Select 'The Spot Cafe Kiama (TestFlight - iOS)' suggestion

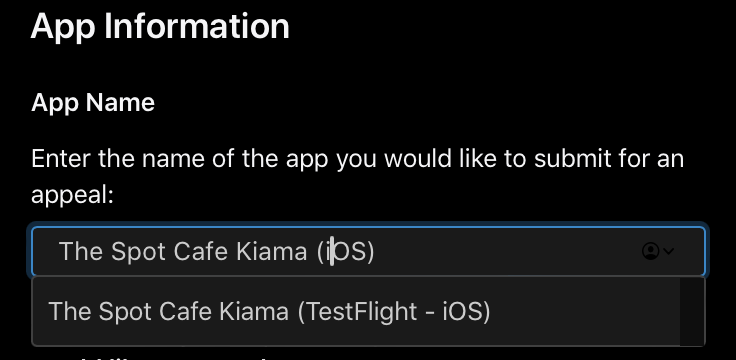355,311
